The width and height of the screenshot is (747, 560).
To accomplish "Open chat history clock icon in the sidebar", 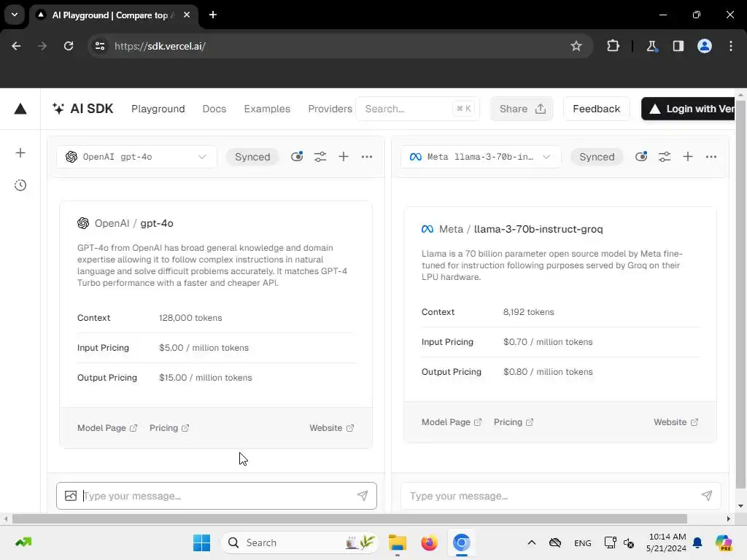I will [x=20, y=185].
